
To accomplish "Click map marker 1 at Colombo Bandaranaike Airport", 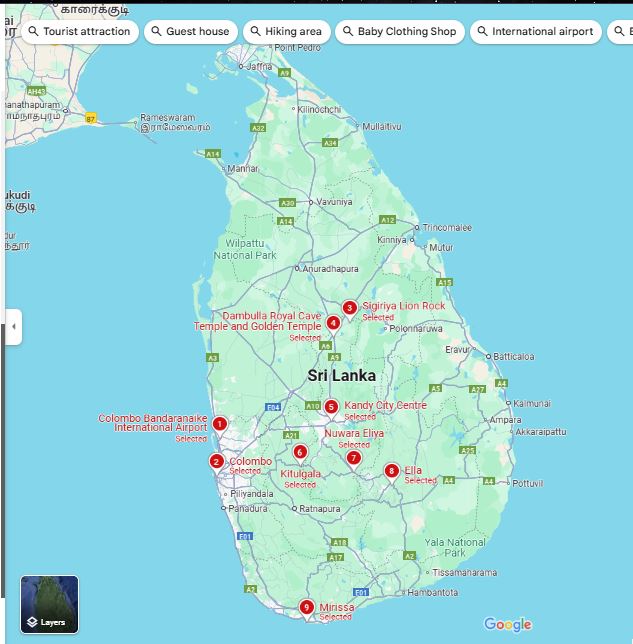I will (220, 424).
